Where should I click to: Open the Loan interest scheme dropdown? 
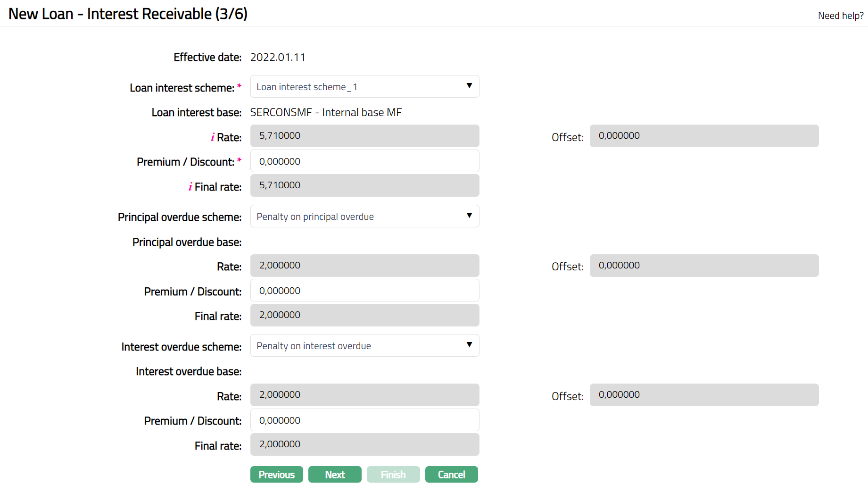point(364,87)
